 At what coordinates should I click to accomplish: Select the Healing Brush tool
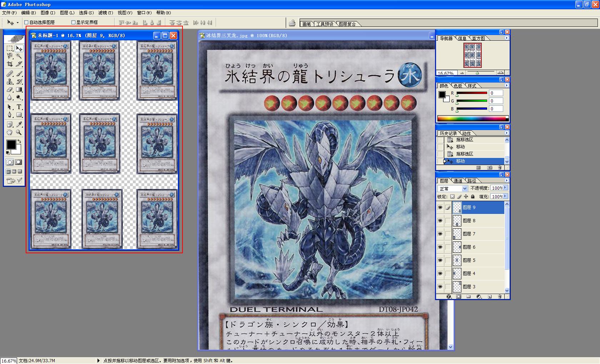point(10,74)
